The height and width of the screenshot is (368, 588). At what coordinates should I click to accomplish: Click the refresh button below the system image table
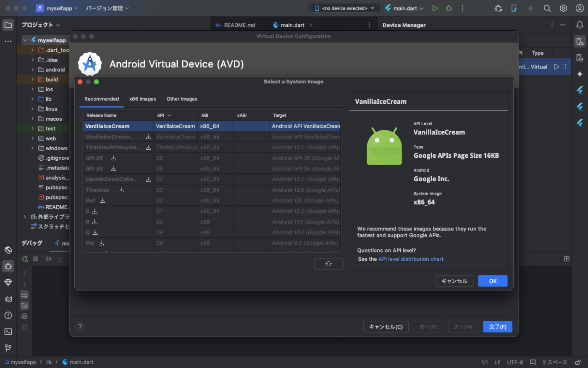pyautogui.click(x=328, y=264)
